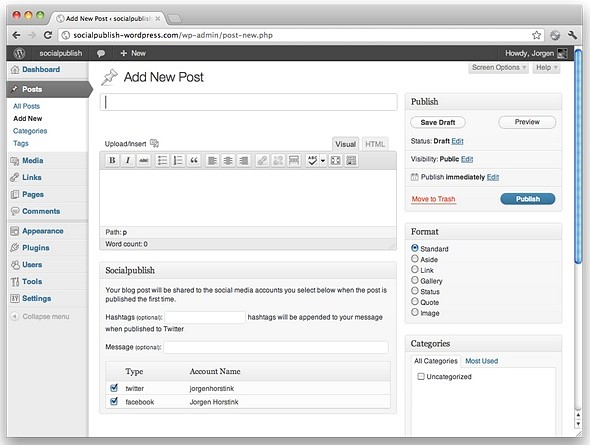Edit the Publish immediately schedule
This screenshot has height=445, width=590.
click(x=493, y=177)
